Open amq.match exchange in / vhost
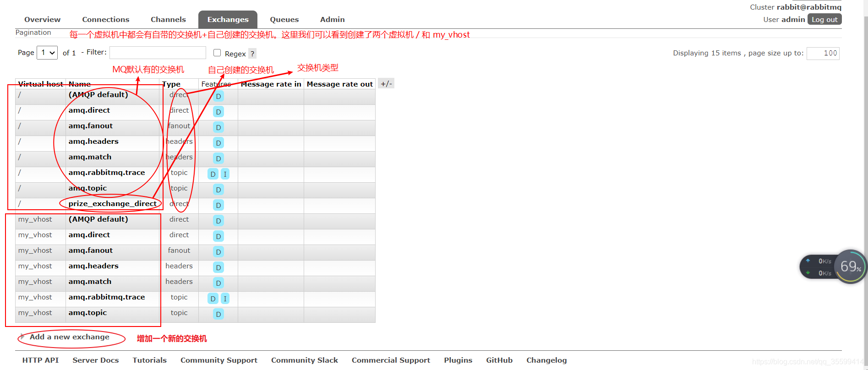Viewport: 868px width, 370px height. [x=90, y=157]
